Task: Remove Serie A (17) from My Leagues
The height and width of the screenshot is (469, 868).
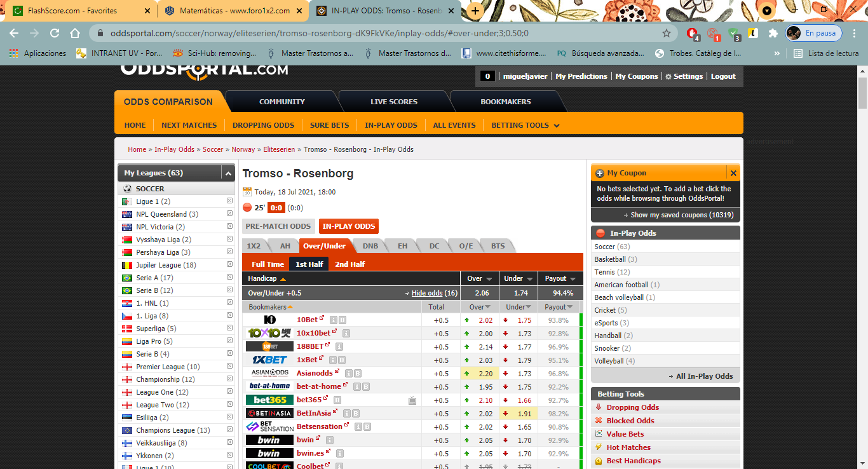Action: 229,278
